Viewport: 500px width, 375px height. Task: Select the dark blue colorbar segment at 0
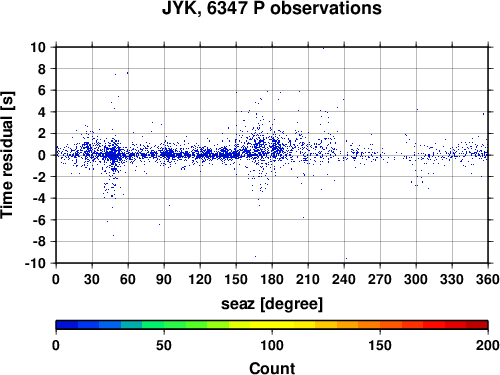tap(67, 325)
